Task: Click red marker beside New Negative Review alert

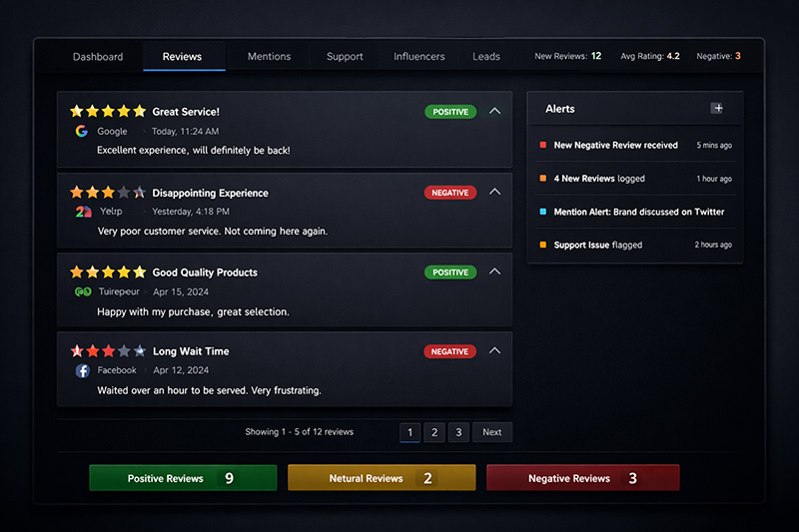Action: (543, 145)
